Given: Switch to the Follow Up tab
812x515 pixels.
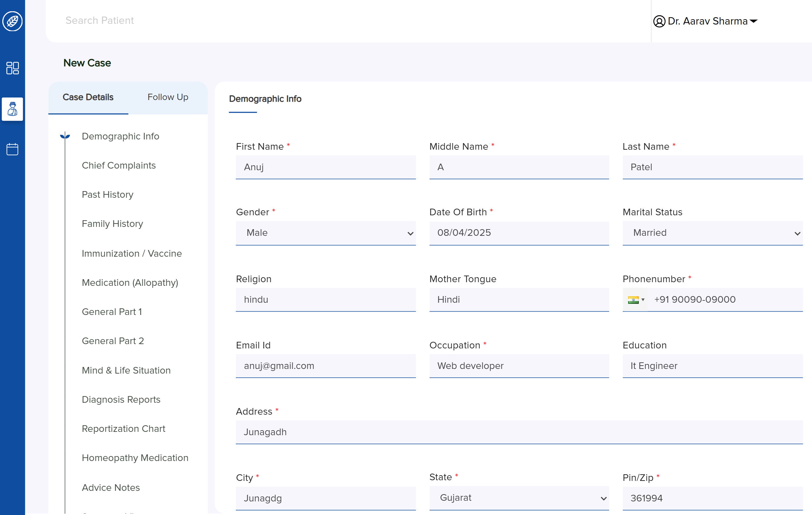Looking at the screenshot, I should tap(167, 97).
